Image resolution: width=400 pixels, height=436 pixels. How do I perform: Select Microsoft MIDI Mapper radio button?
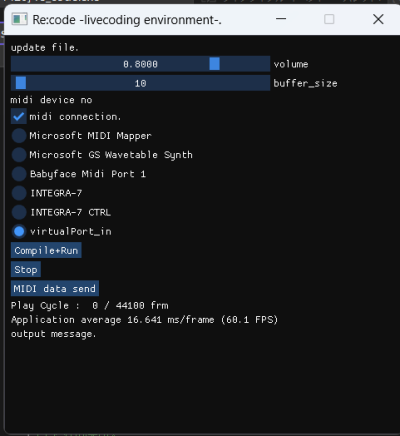click(x=19, y=136)
